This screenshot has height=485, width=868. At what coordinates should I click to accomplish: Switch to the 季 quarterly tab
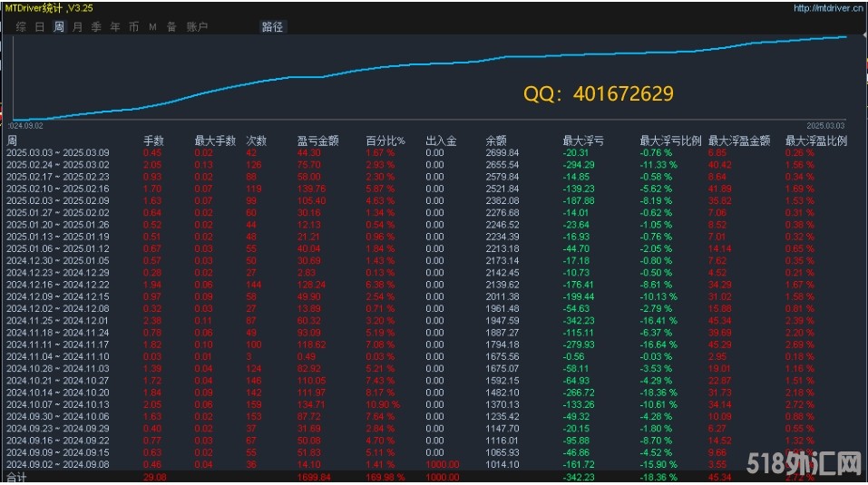96,27
